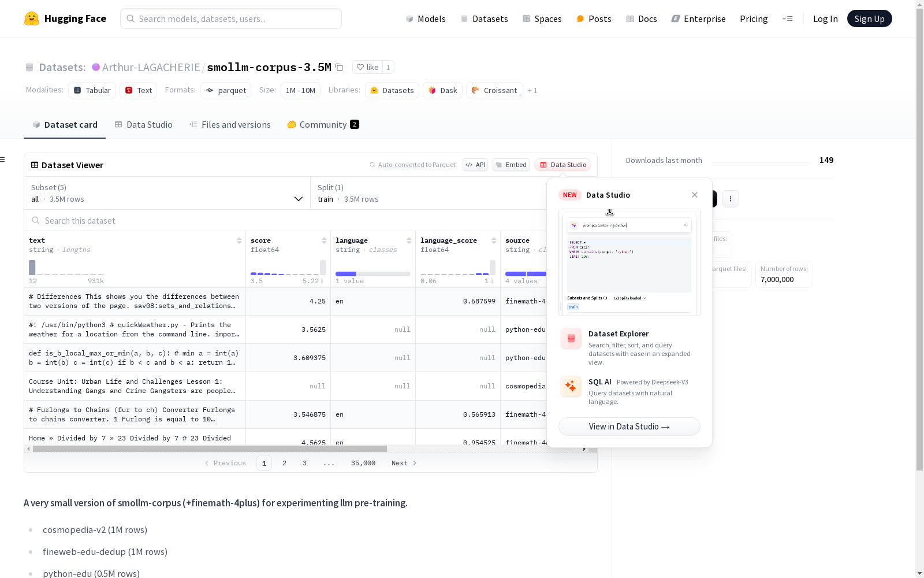Click the Dataset Explorer icon
Screen dimensions: 924x578
click(571, 339)
